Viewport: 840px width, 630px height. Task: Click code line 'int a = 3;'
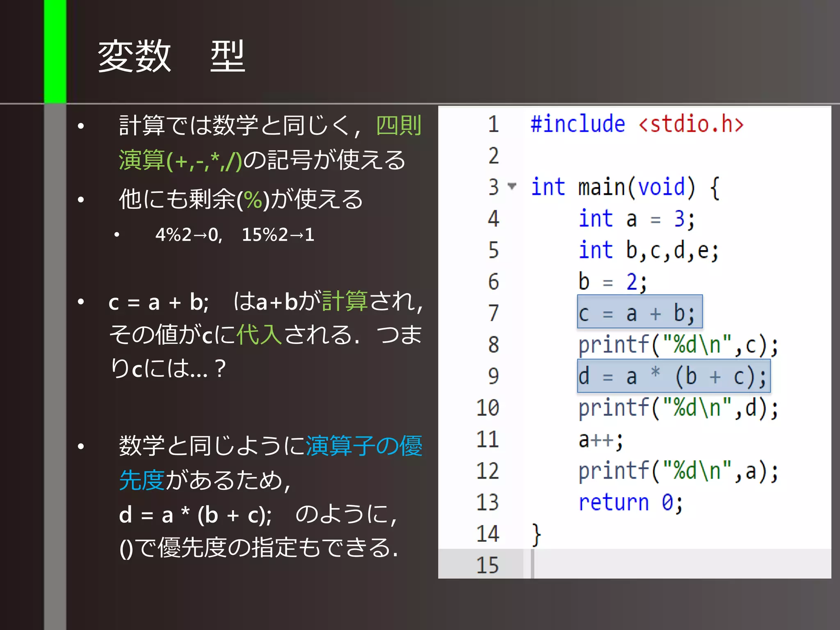(x=637, y=219)
